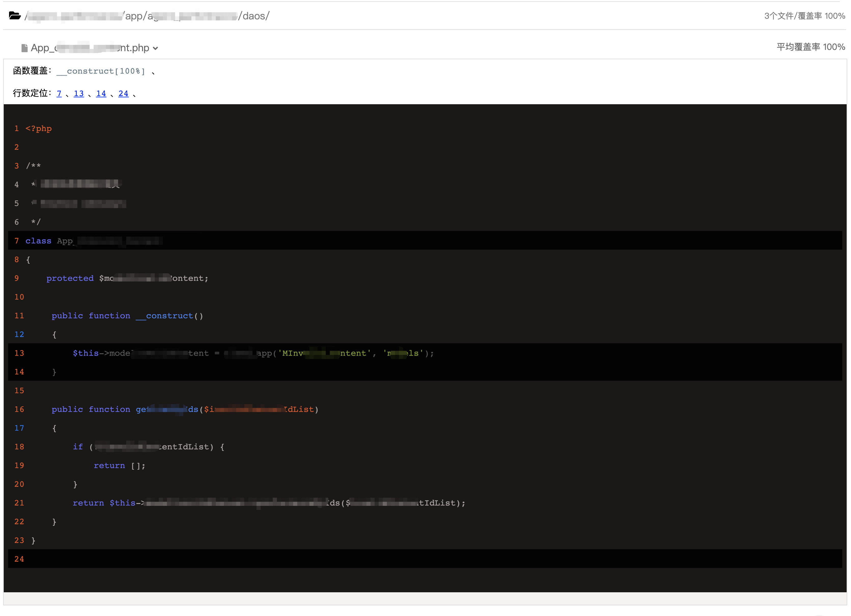This screenshot has width=851, height=616.
Task: Click line number 17 in the gutter
Action: click(19, 428)
